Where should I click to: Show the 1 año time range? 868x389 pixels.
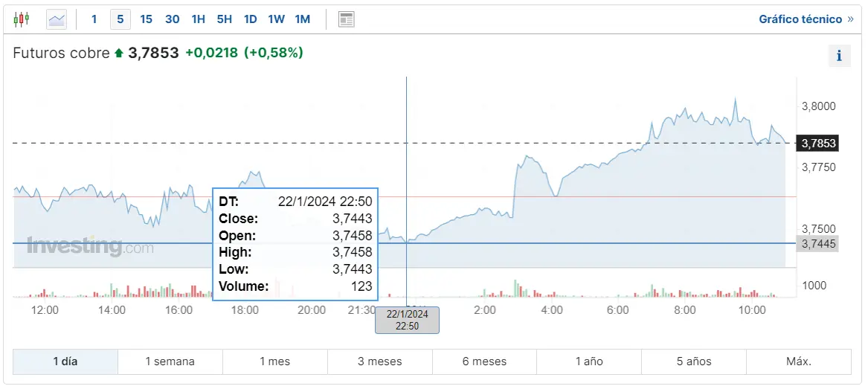588,361
